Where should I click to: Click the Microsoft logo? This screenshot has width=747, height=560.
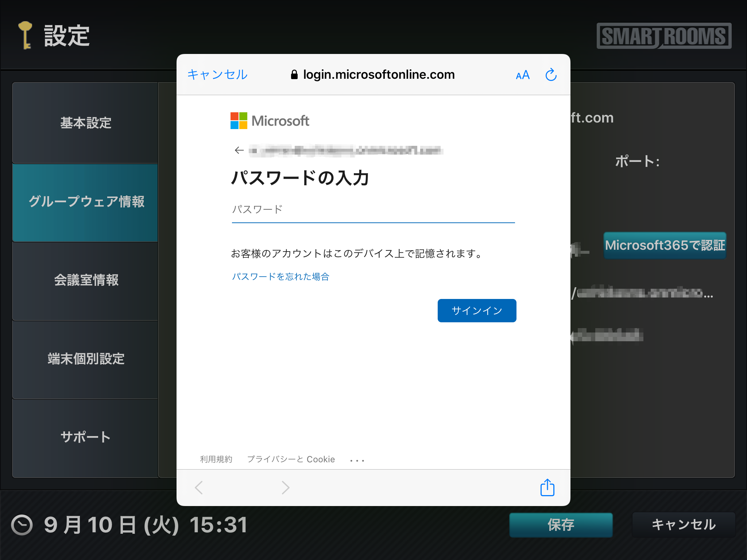tap(270, 121)
